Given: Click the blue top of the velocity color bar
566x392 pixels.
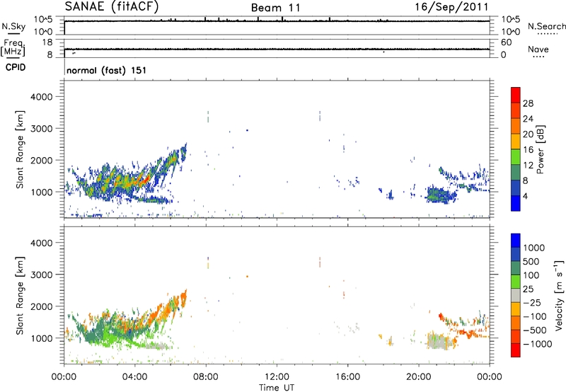Looking at the screenshot, I should (516, 241).
